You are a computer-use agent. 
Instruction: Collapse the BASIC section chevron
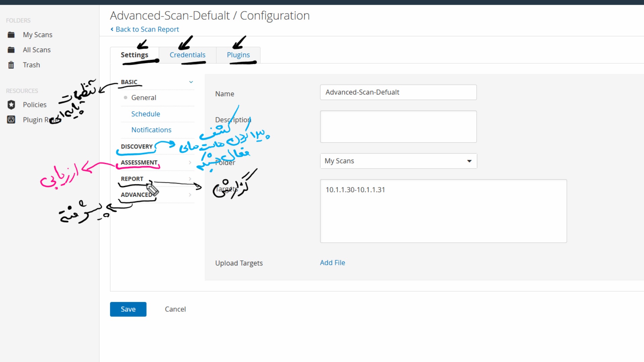[191, 82]
